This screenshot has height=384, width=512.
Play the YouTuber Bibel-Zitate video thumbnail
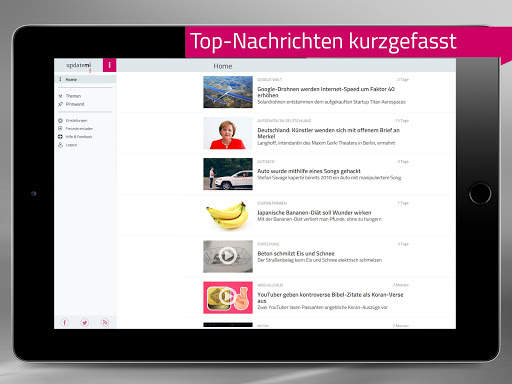click(227, 296)
